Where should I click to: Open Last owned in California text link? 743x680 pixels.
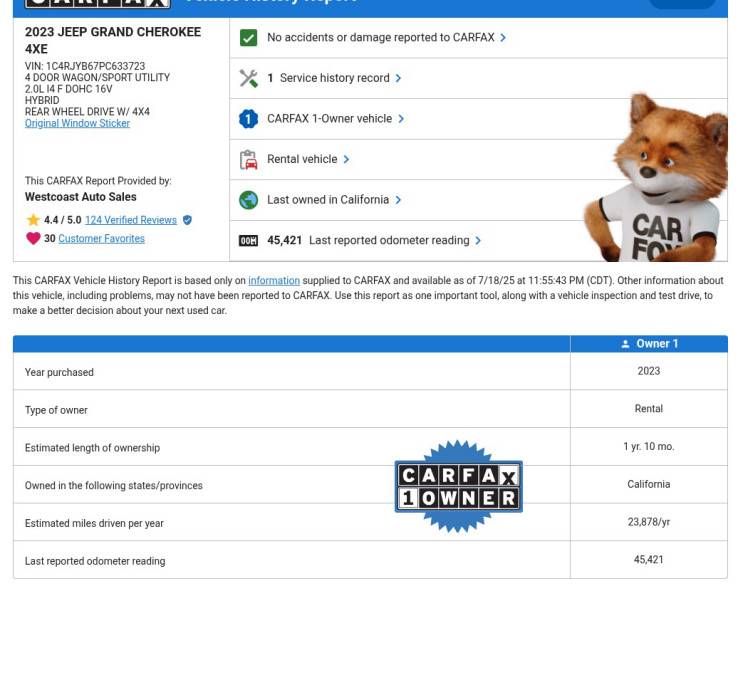click(x=328, y=200)
